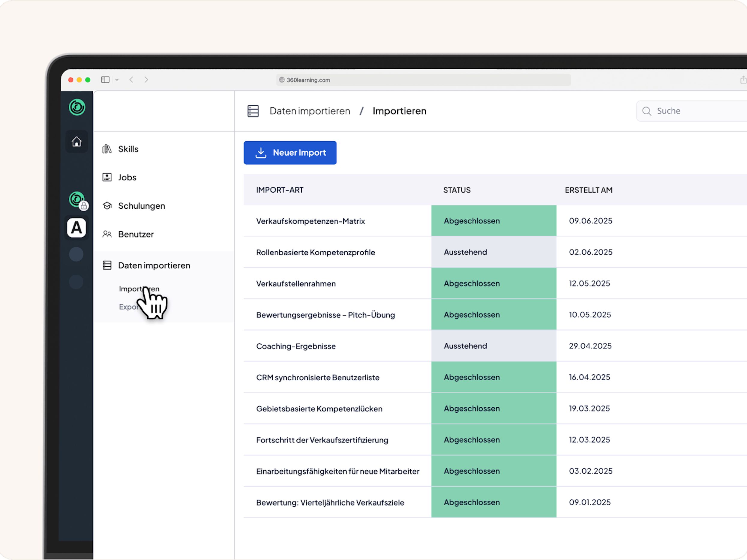Open the sidebar options dropdown chevron

[117, 80]
